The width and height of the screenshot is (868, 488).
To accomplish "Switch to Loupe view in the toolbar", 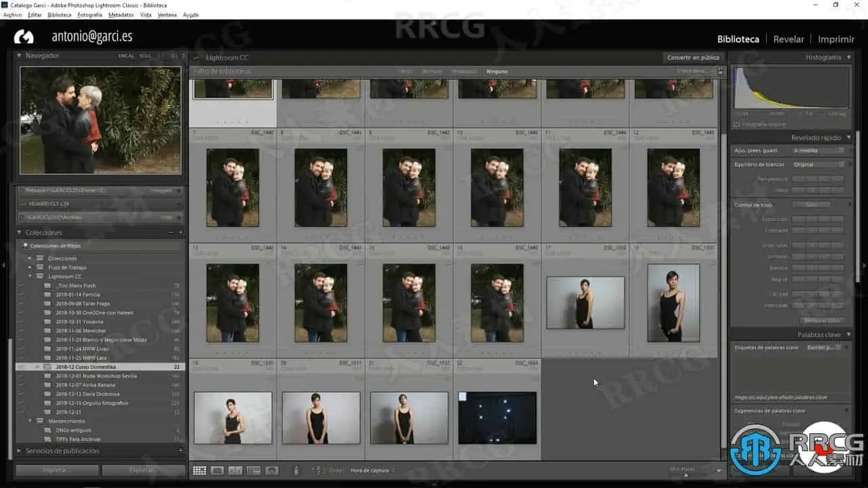I will click(217, 470).
